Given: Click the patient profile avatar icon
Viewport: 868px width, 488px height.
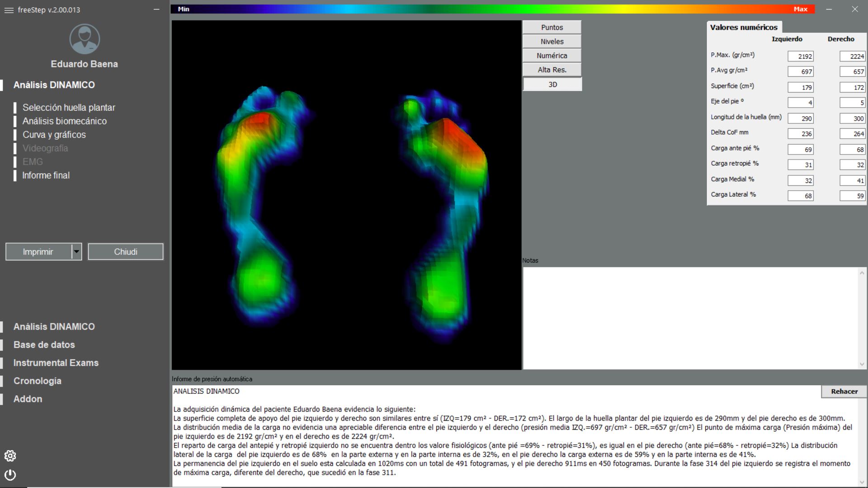Looking at the screenshot, I should click(85, 39).
